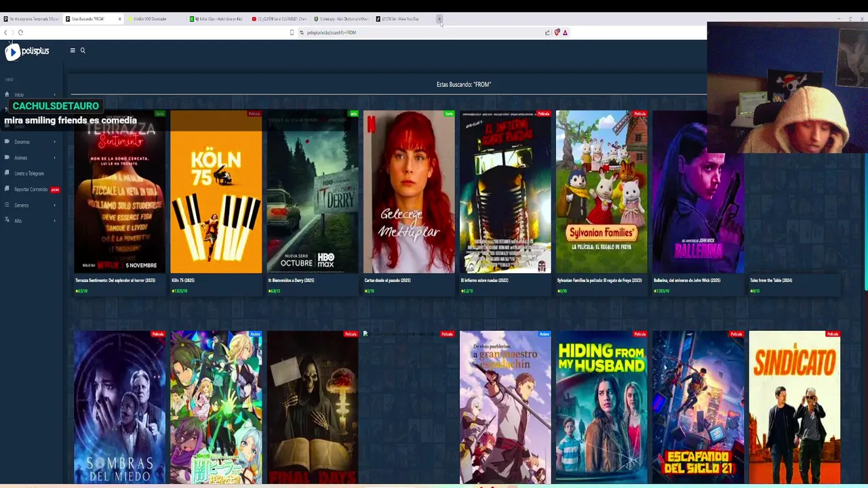
Task: Open the Hiding From My Husband poster
Action: (x=601, y=407)
